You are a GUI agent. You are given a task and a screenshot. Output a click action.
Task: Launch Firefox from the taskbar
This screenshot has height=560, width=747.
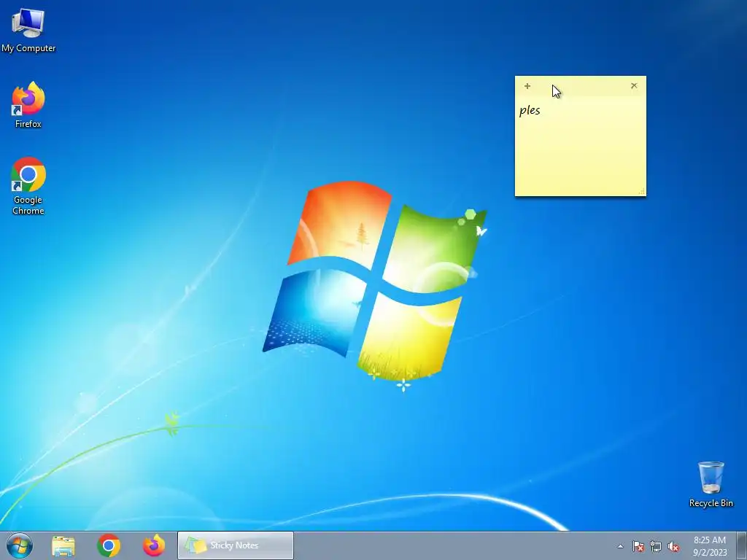154,545
